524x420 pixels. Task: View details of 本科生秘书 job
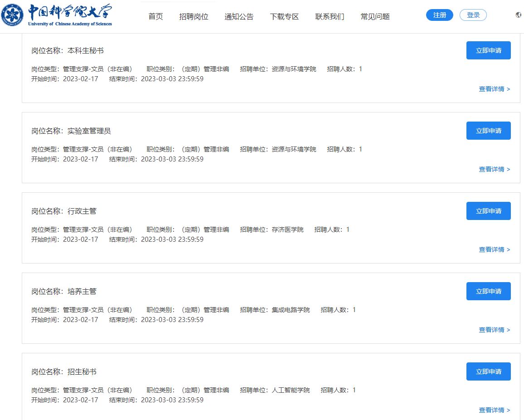(495, 89)
